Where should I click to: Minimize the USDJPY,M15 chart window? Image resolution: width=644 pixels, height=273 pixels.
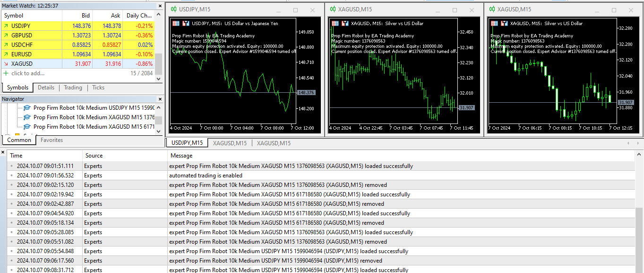(279, 10)
